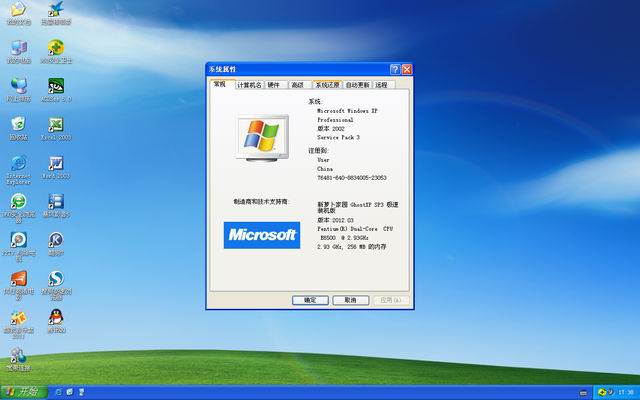This screenshot has height=400, width=640.
Task: Click the Microsoft logo image
Action: [262, 235]
